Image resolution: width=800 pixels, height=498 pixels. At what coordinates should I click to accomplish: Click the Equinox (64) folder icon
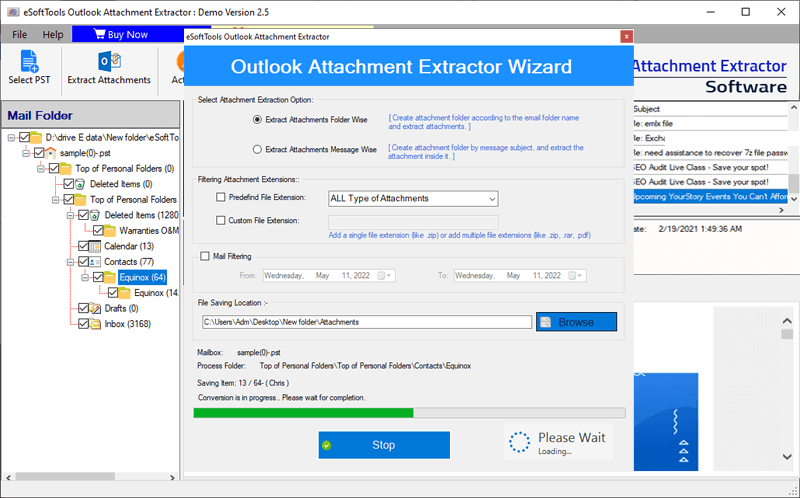110,277
